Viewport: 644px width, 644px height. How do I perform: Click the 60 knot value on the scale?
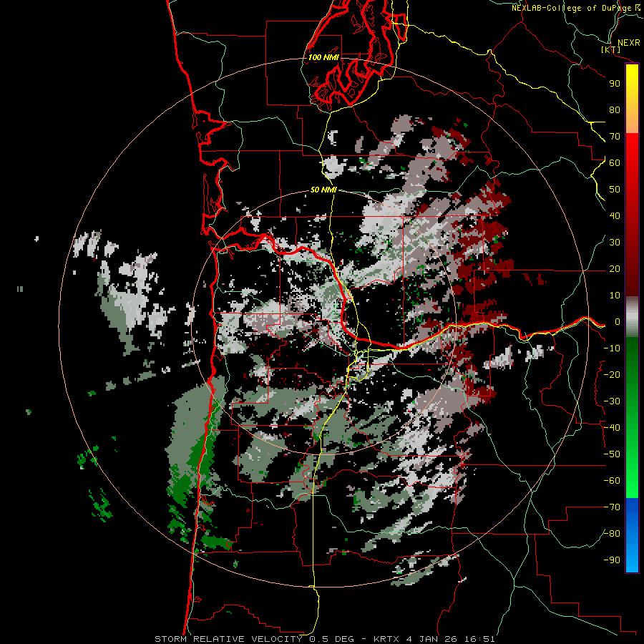(x=615, y=162)
